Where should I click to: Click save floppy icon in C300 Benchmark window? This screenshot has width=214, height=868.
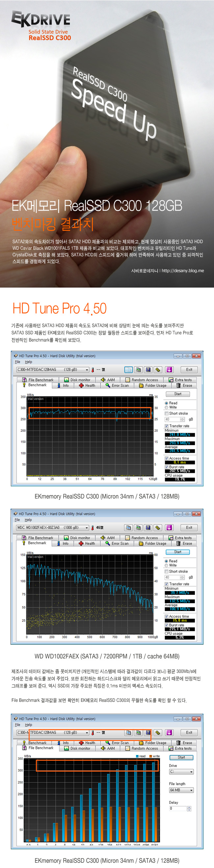pyautogui.click(x=148, y=370)
